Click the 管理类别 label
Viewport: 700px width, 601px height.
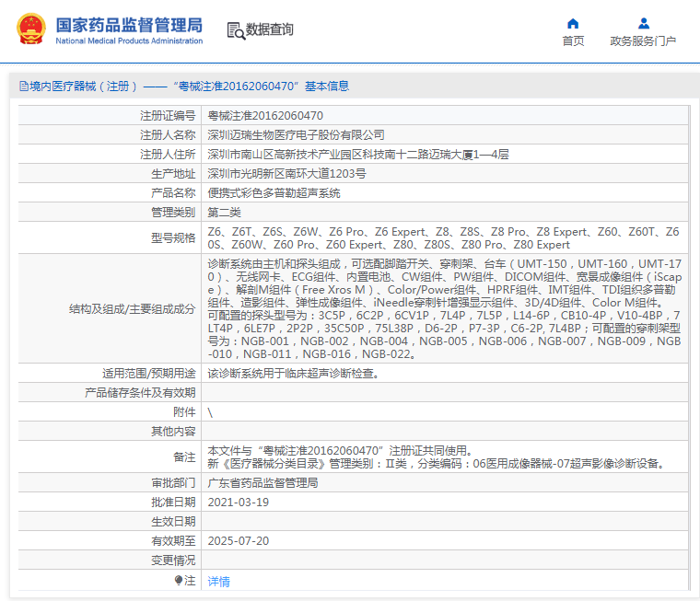click(x=173, y=212)
